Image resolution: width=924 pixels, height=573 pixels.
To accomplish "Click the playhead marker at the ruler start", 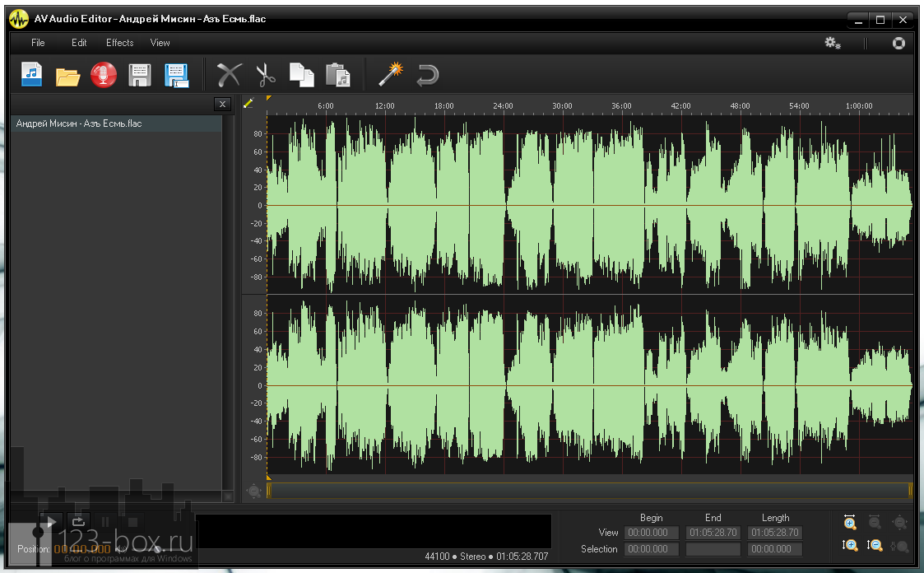I will pyautogui.click(x=269, y=99).
